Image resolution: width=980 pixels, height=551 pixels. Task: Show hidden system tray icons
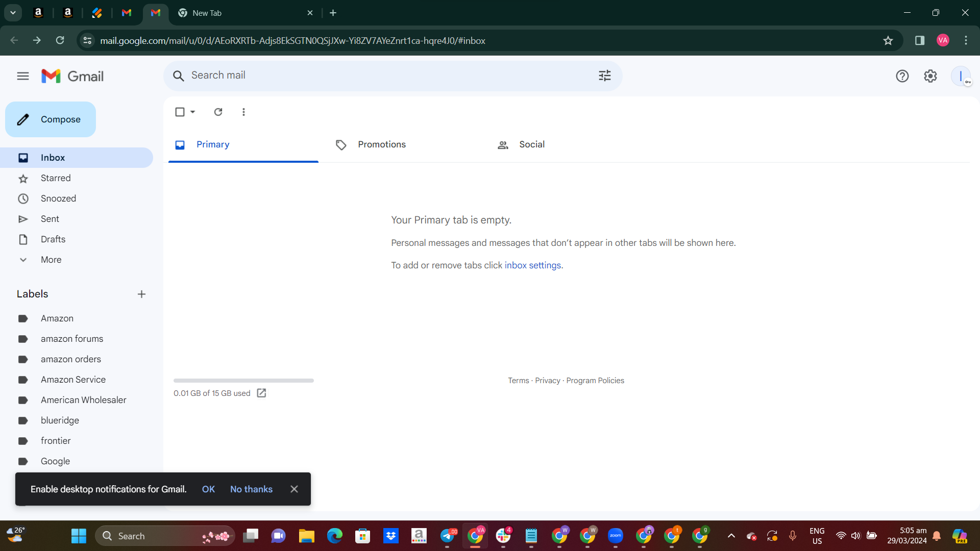pos(731,536)
